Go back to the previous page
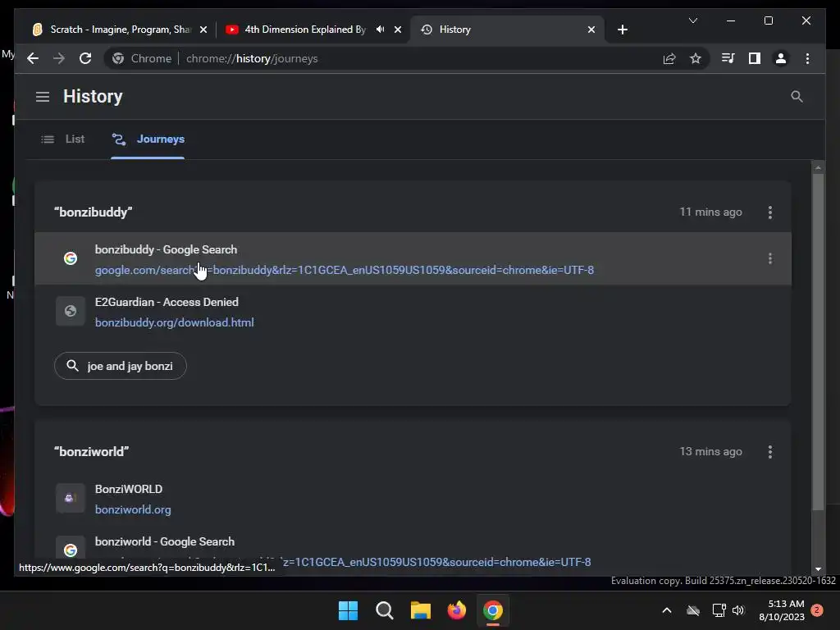This screenshot has height=630, width=840. coord(33,58)
